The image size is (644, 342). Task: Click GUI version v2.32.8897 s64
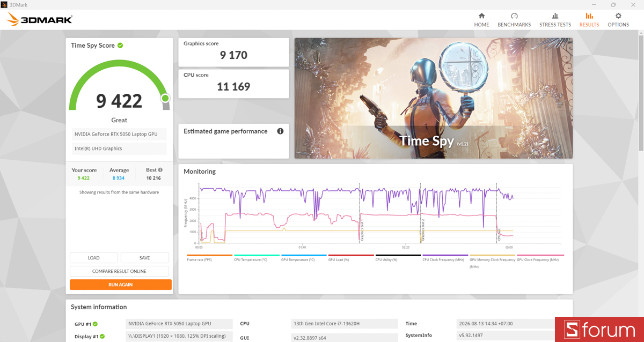344,338
